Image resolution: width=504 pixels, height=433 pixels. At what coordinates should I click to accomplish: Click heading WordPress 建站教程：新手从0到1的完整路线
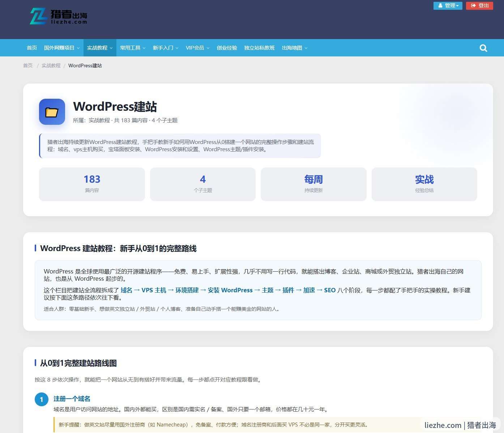click(118, 249)
